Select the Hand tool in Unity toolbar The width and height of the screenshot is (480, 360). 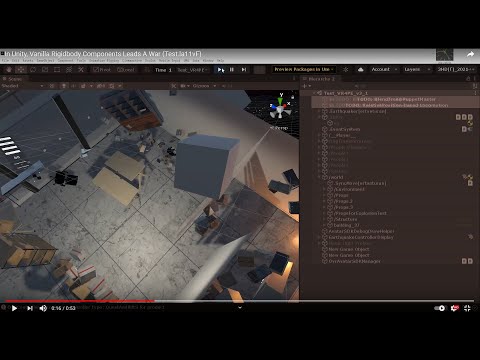[x=9, y=69]
